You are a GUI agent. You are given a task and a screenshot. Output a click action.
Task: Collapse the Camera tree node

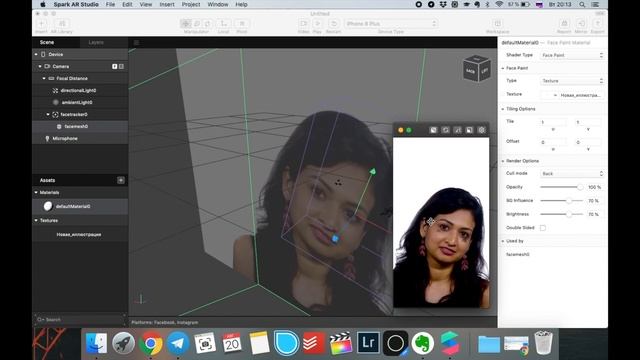pos(40,66)
